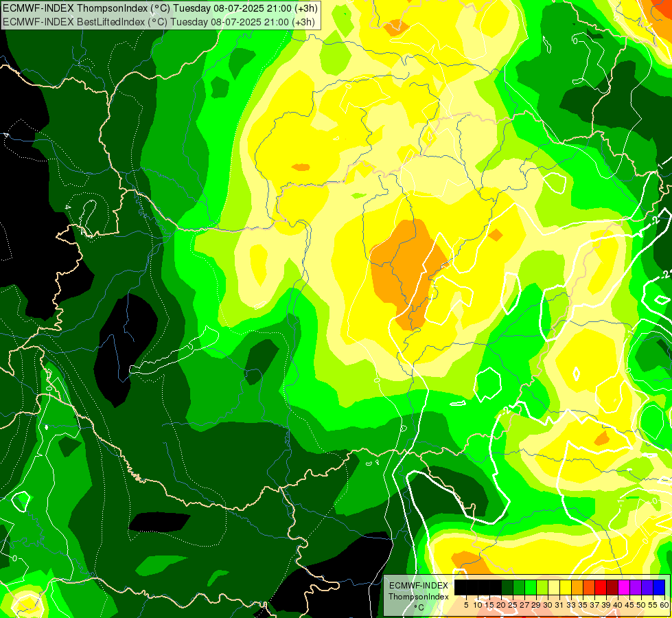The height and width of the screenshot is (618, 672).
Task: Click legend tick value '30'
Action: pos(548,605)
